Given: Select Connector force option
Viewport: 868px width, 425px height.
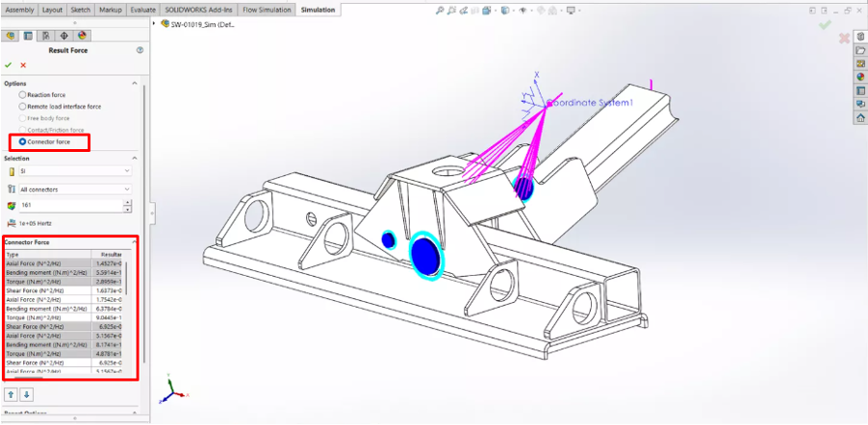Looking at the screenshot, I should (x=23, y=142).
